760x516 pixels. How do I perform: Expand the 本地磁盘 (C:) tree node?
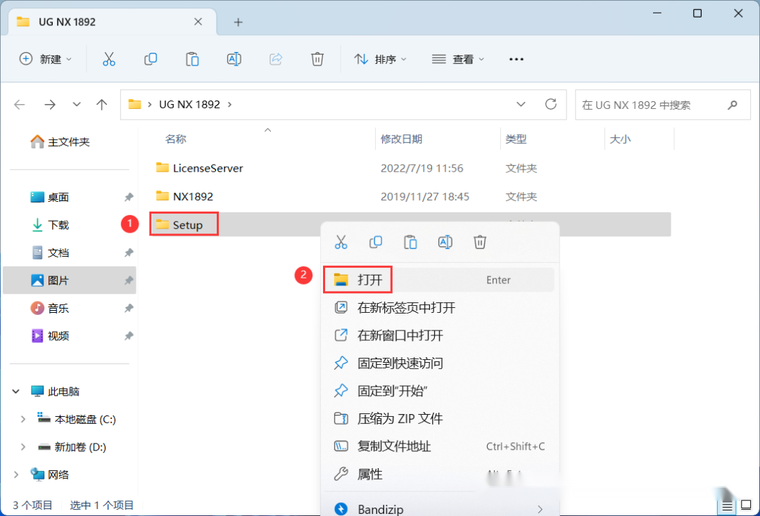point(23,420)
